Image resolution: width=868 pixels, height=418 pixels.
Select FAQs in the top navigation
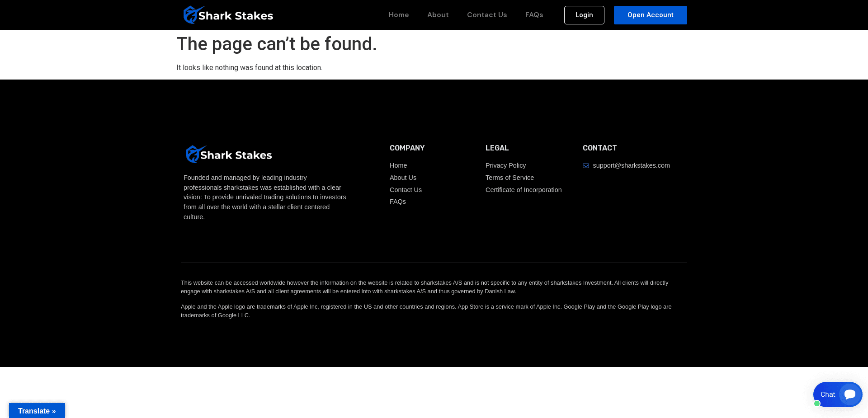(534, 15)
